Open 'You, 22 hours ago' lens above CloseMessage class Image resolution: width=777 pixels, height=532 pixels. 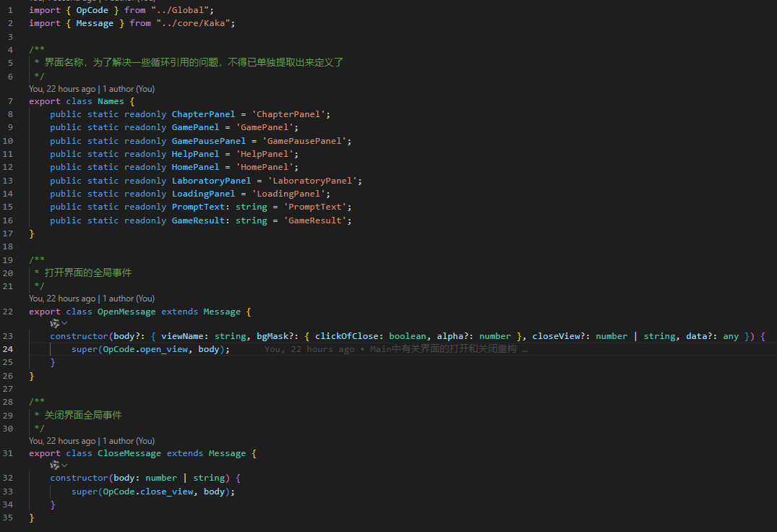62,440
